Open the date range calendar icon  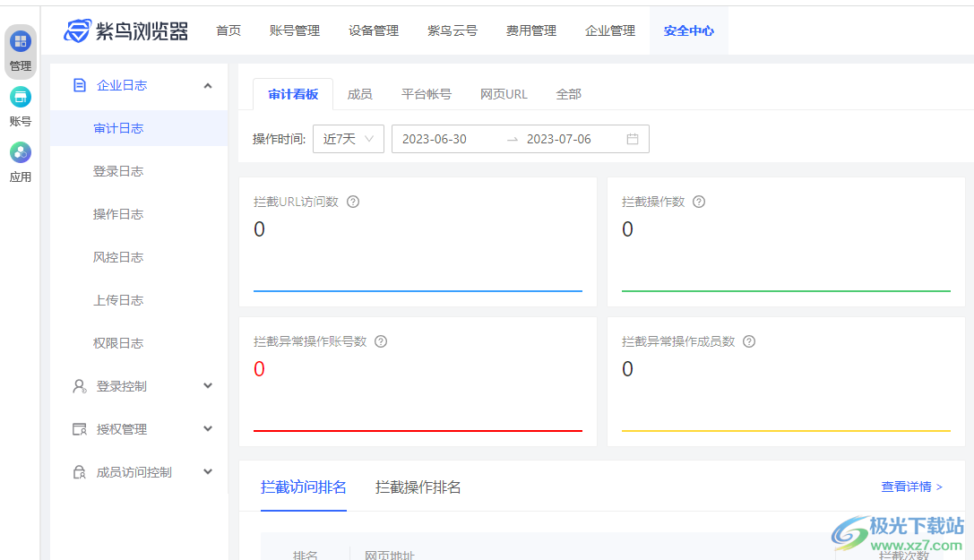coord(633,139)
